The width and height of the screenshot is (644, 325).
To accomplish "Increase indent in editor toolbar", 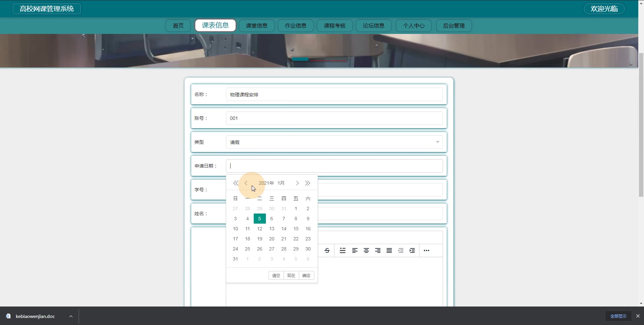I will 412,250.
